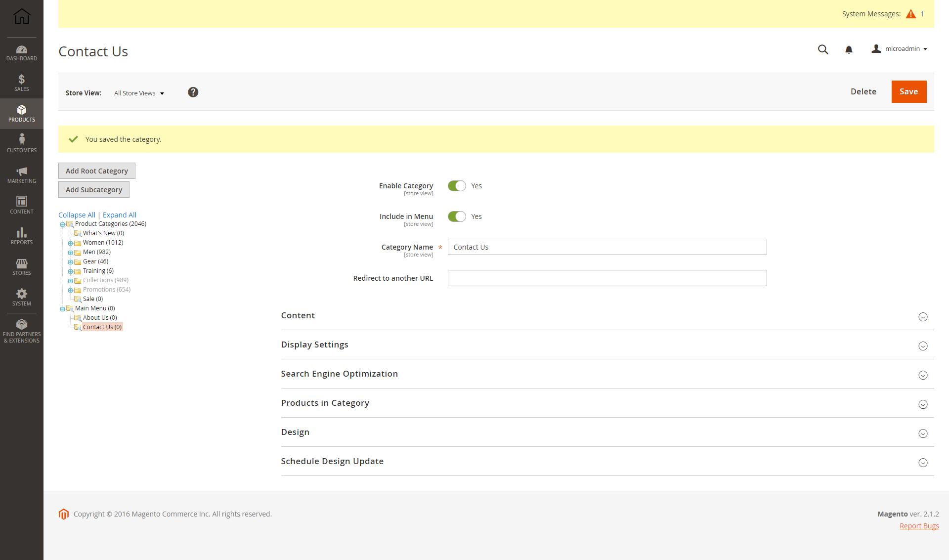The image size is (949, 560).
Task: Select the Content icon in the sidebar
Action: [x=22, y=203]
